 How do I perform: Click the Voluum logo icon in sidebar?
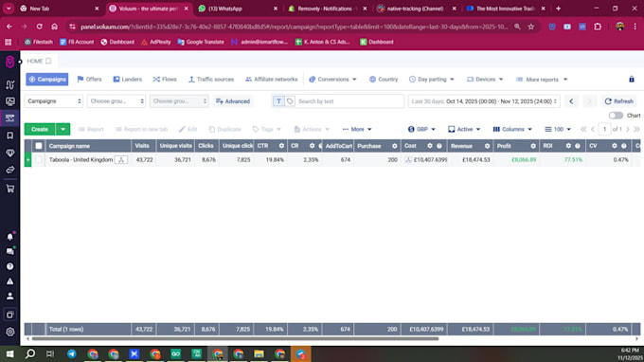(x=9, y=62)
